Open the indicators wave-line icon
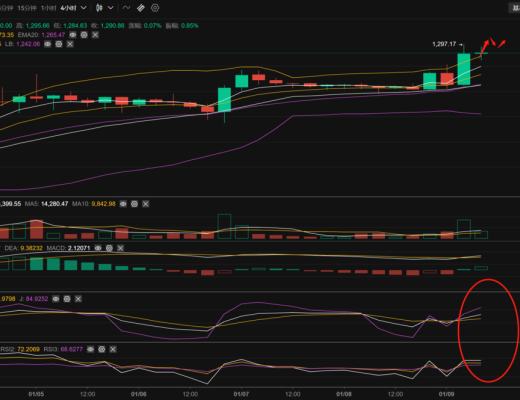520x400 pixels. [126, 8]
